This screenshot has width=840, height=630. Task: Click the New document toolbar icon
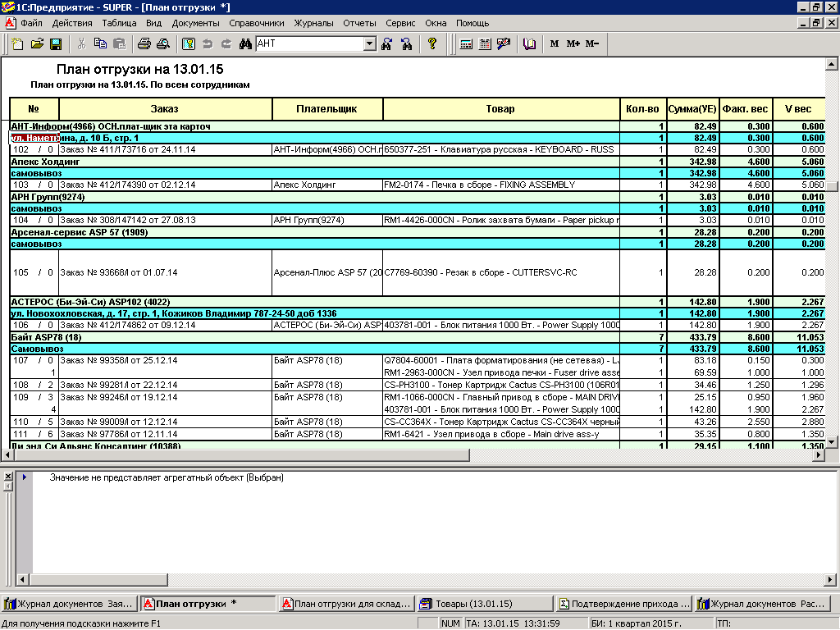[x=17, y=43]
